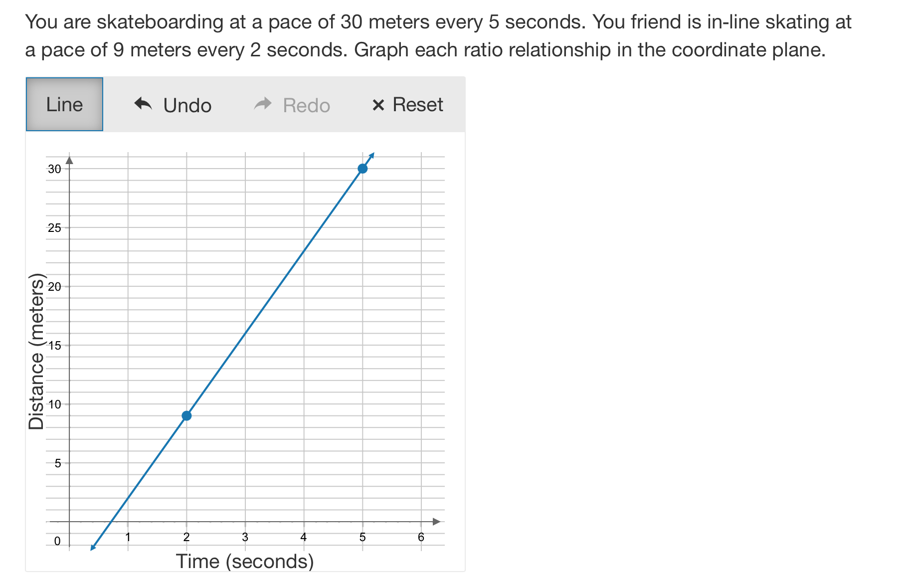Select the Line tool button
The width and height of the screenshot is (915, 588).
(64, 104)
